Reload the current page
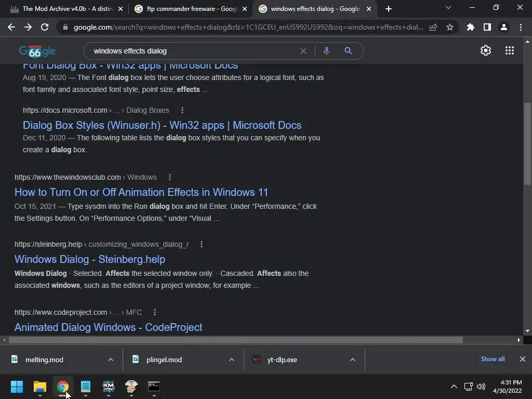532x399 pixels. pos(45,27)
